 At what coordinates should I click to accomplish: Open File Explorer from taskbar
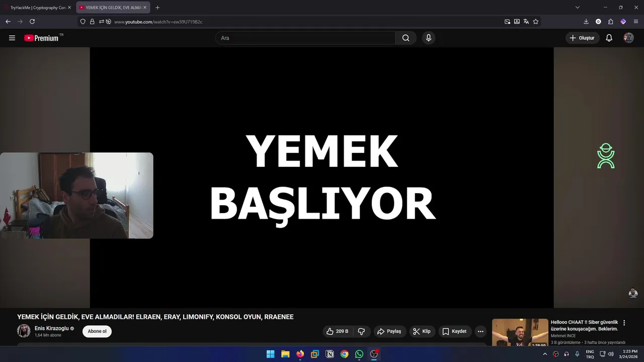pyautogui.click(x=285, y=354)
